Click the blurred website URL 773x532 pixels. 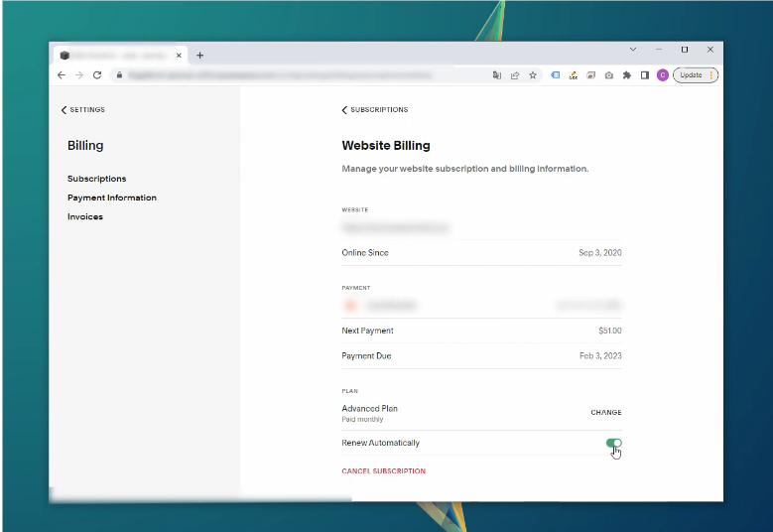tap(395, 227)
